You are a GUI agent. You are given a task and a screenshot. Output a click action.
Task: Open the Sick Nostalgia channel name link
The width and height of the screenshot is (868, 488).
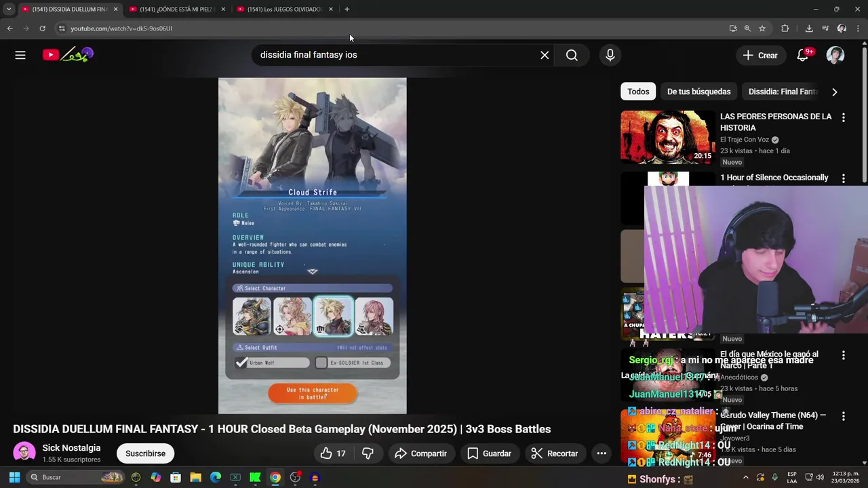[71, 448]
